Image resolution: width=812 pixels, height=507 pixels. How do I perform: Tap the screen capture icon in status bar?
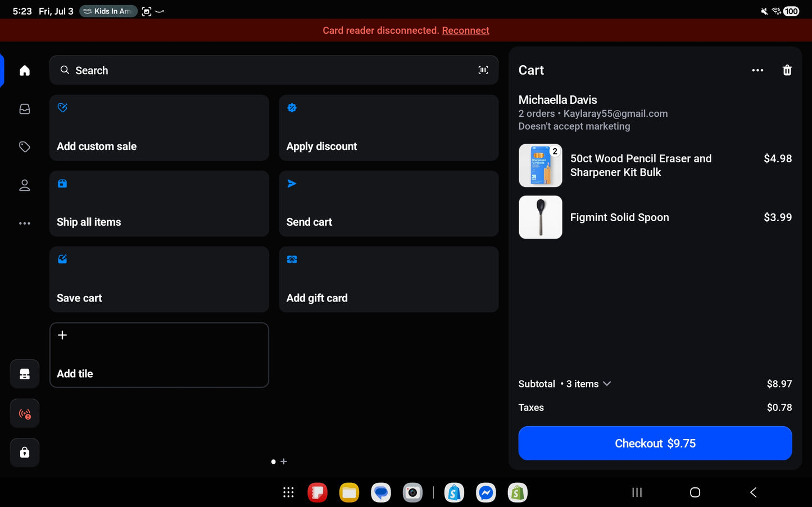147,11
